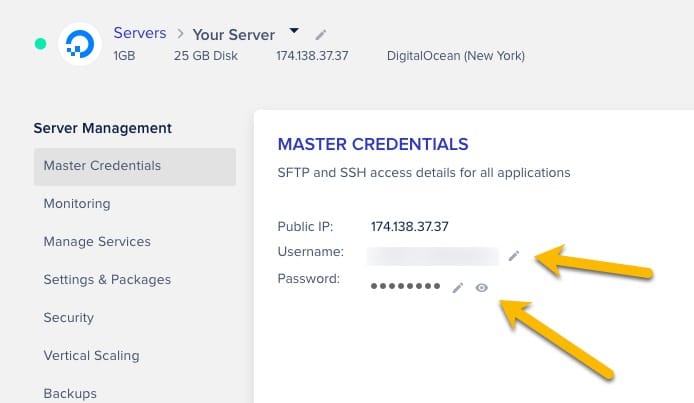Open the Security settings page
Screen dimensions: 694x403
pyautogui.click(x=69, y=318)
